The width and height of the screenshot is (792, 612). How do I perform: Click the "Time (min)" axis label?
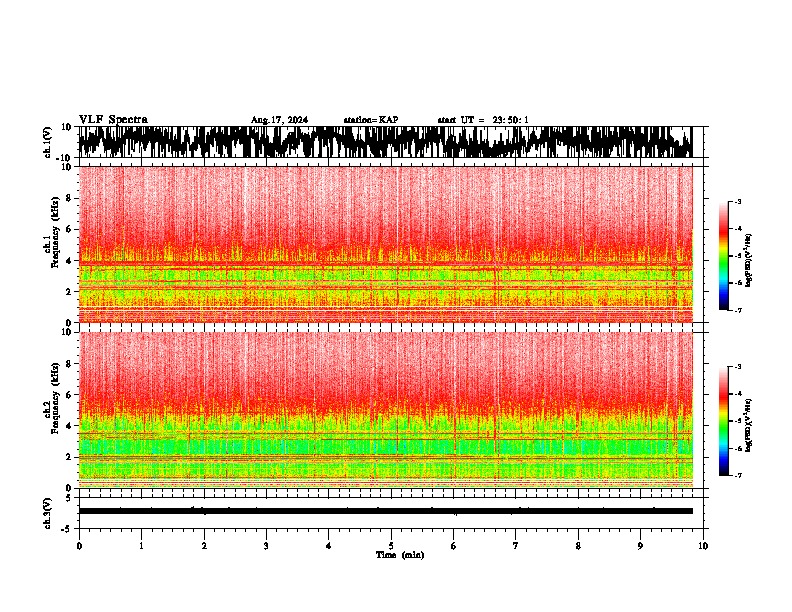click(x=400, y=555)
